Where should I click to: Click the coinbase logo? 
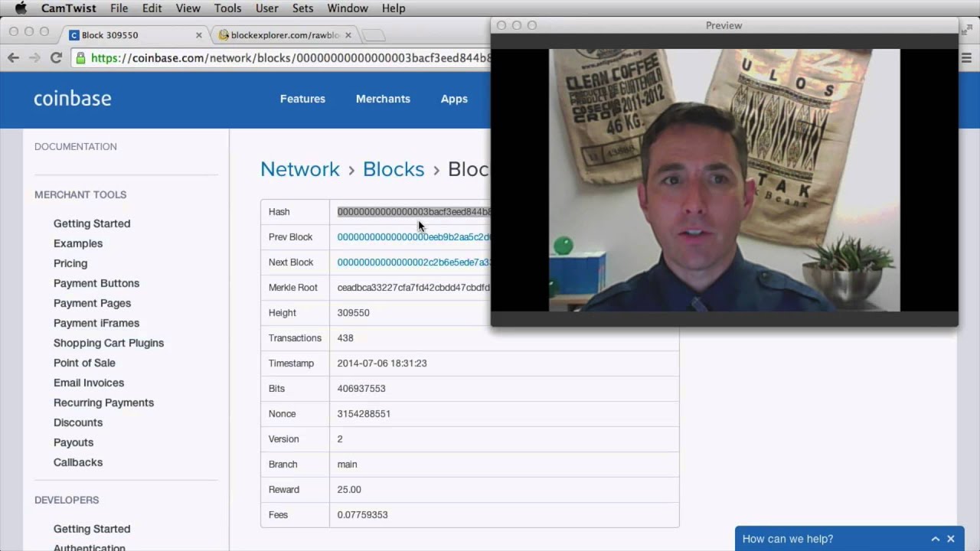coord(73,99)
